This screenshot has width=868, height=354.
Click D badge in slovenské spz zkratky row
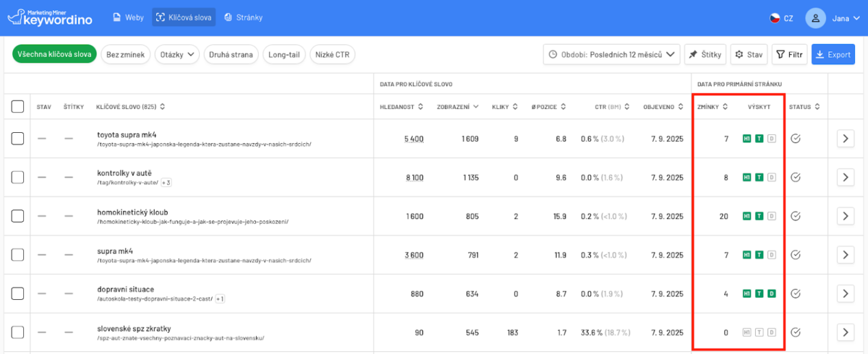(x=772, y=332)
